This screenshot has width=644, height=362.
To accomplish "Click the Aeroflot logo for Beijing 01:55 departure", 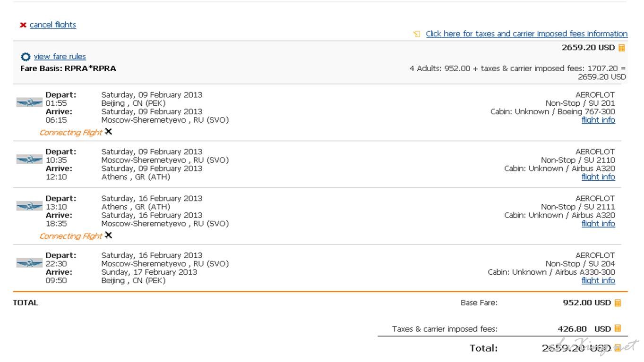I will [x=29, y=102].
